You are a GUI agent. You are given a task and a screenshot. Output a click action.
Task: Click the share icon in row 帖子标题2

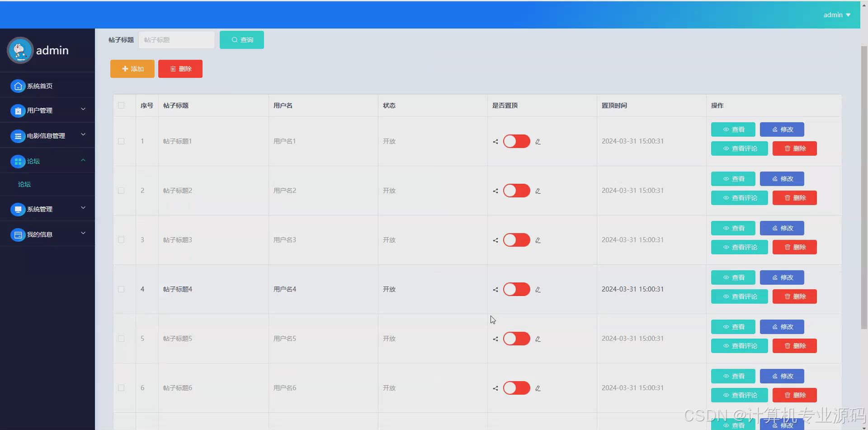[495, 191]
